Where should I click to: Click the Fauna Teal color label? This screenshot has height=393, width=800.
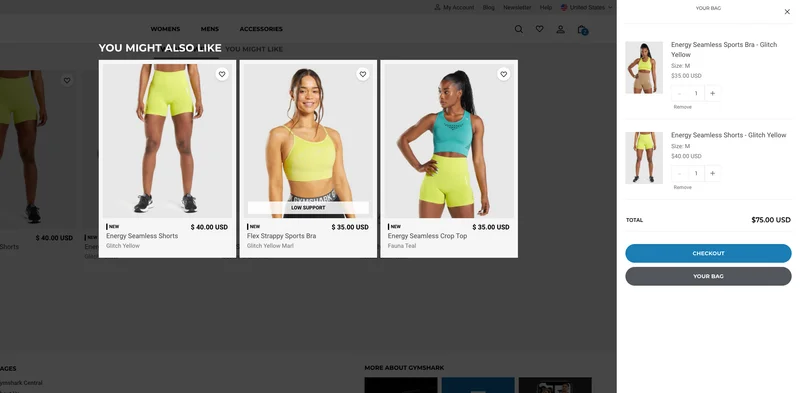click(x=402, y=246)
